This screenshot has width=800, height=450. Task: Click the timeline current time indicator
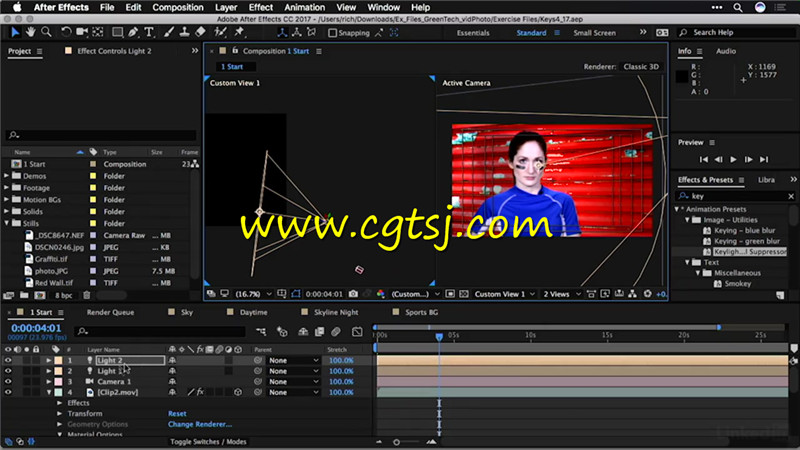click(439, 337)
